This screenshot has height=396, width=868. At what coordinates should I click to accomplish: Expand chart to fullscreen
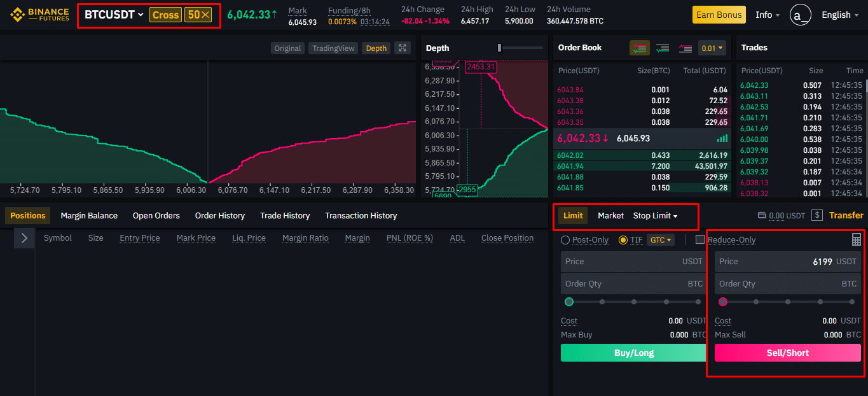[402, 48]
